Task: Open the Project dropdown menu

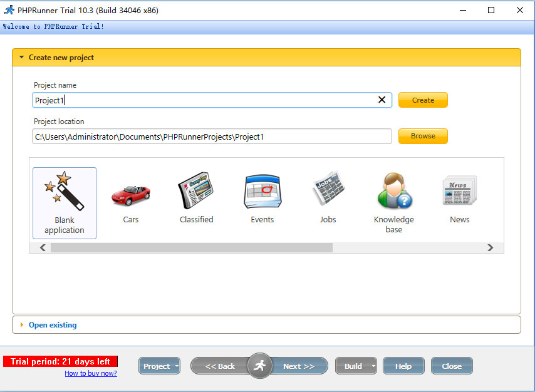Action: pos(159,366)
